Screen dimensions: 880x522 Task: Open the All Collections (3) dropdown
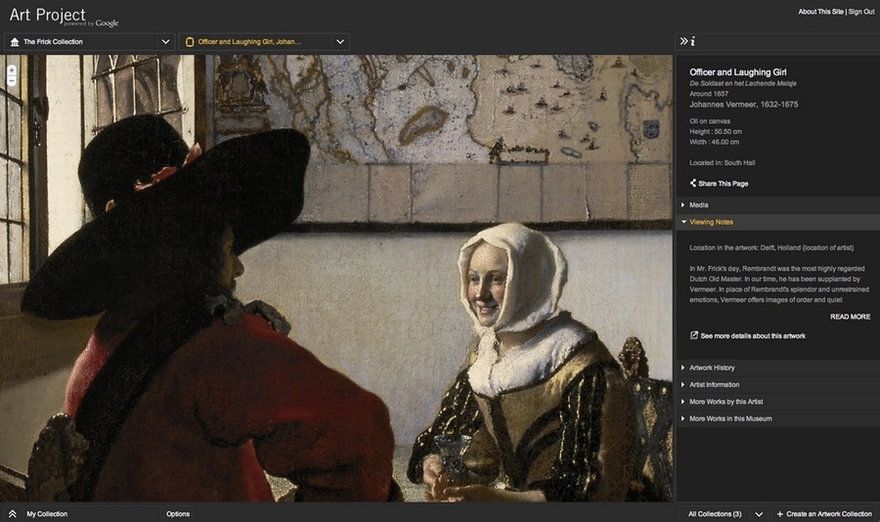click(x=758, y=514)
